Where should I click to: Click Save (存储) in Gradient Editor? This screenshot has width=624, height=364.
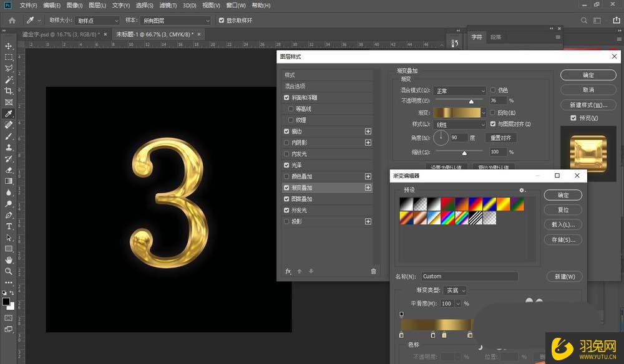563,239
